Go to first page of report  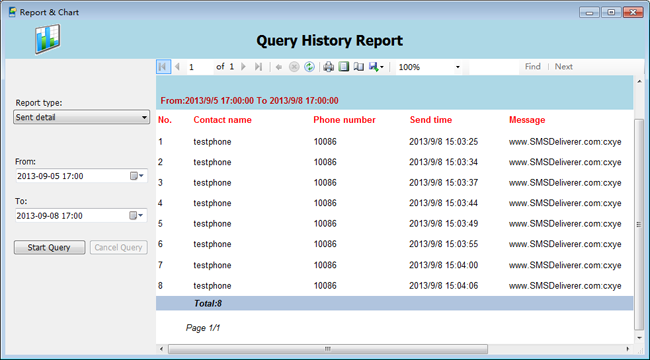[x=163, y=67]
